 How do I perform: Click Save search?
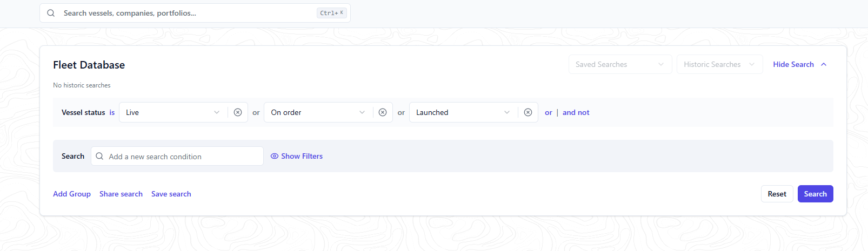(171, 194)
